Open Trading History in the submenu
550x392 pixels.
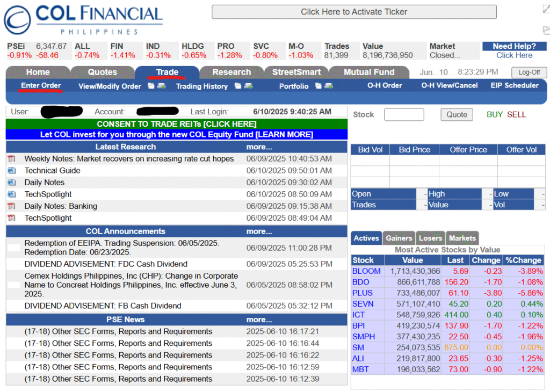202,86
